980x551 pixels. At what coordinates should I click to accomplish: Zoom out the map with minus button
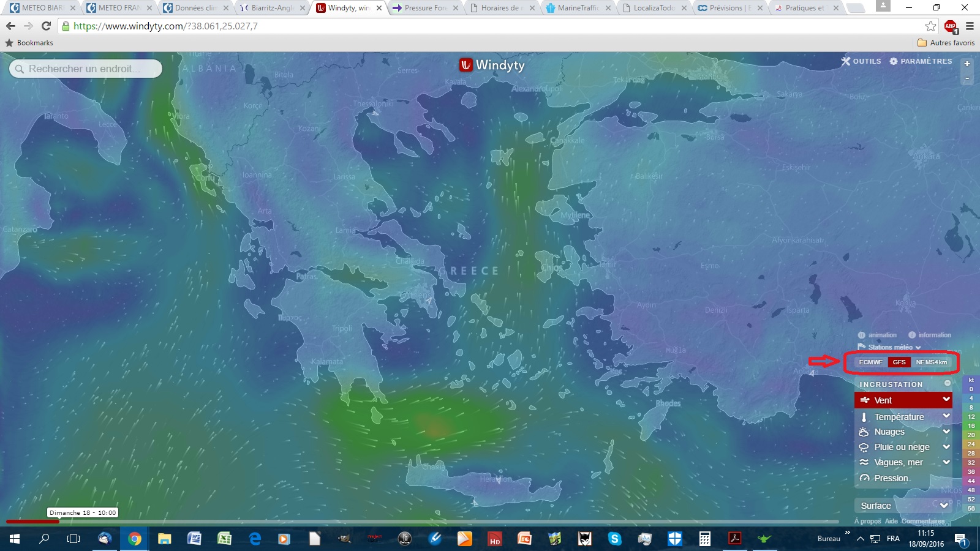[x=967, y=78]
